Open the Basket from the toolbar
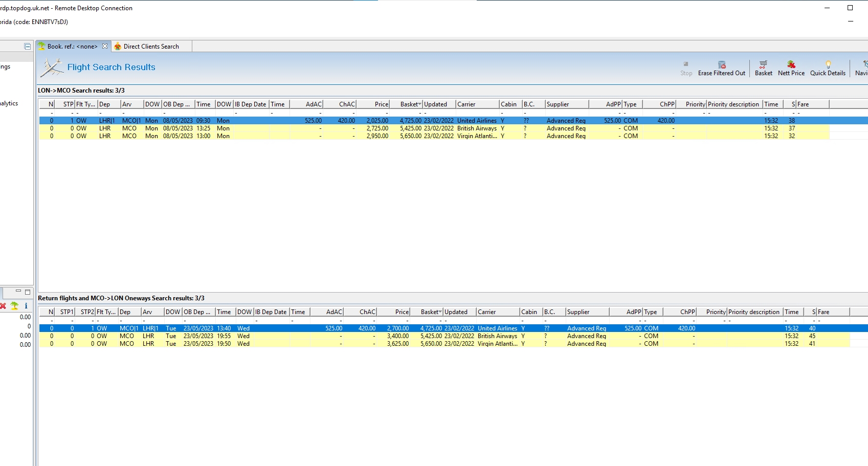This screenshot has height=466, width=868. pyautogui.click(x=763, y=69)
